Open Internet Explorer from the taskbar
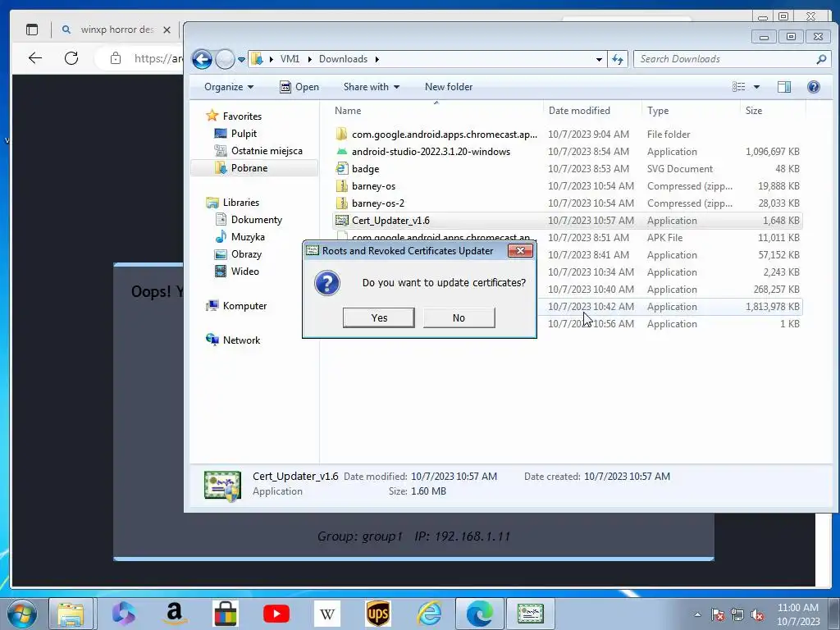Viewport: 840px width, 630px height. pos(429,614)
